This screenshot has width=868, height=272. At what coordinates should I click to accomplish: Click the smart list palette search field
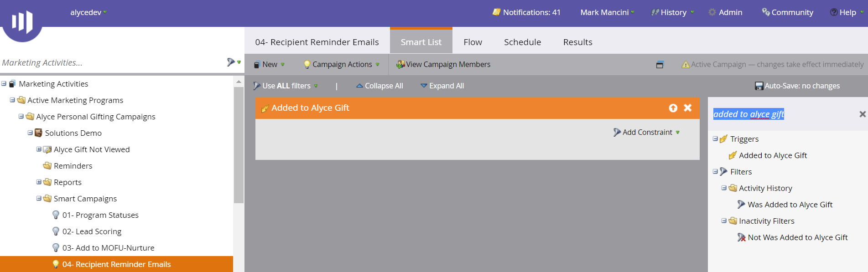(783, 114)
